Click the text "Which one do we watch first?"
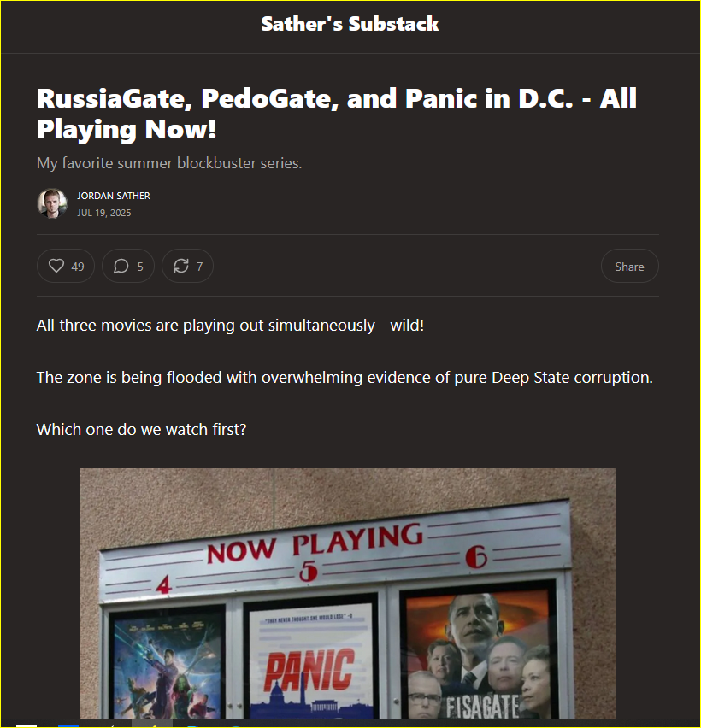701x728 pixels. pos(141,430)
